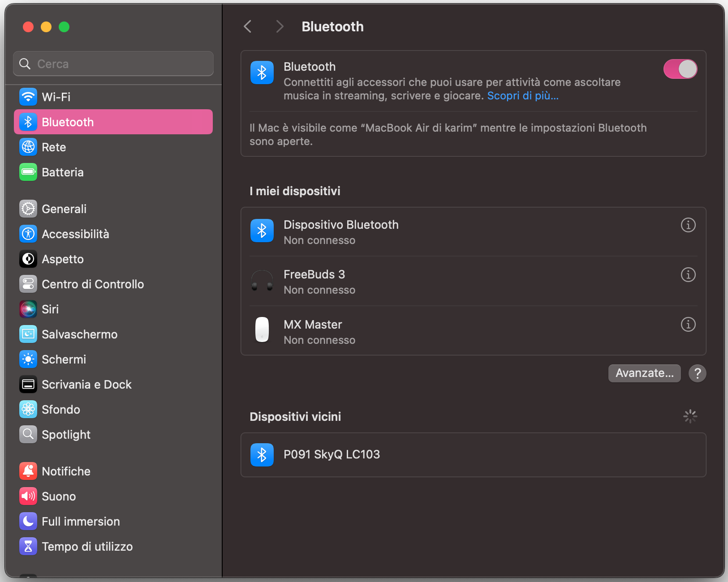Open the Notifiche bell icon
Viewport: 728px width, 582px height.
28,471
